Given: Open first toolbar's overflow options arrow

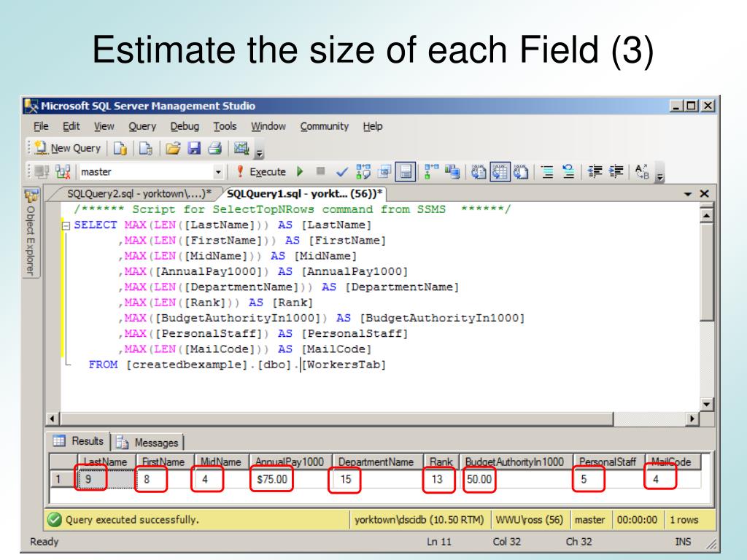Looking at the screenshot, I should 260,153.
